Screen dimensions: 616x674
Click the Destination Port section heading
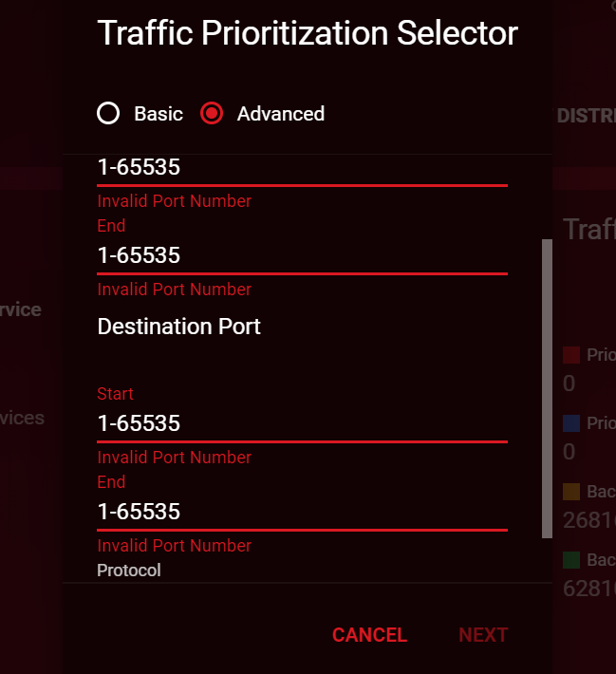tap(179, 327)
